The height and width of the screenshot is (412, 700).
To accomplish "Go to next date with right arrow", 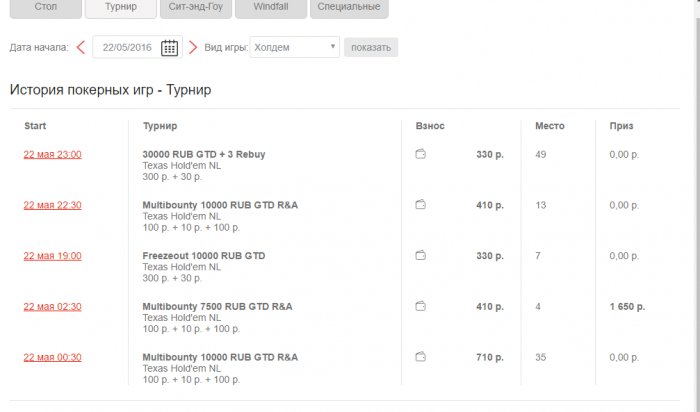I will click(x=193, y=47).
